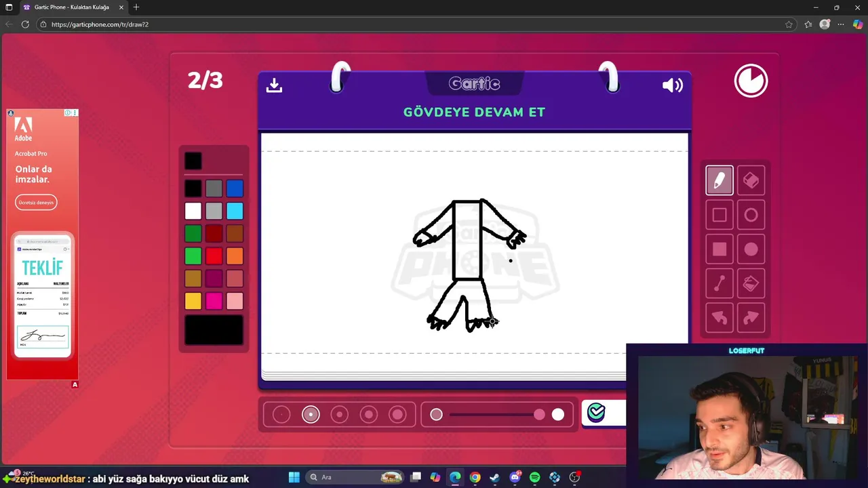Select the second brush size

click(311, 414)
